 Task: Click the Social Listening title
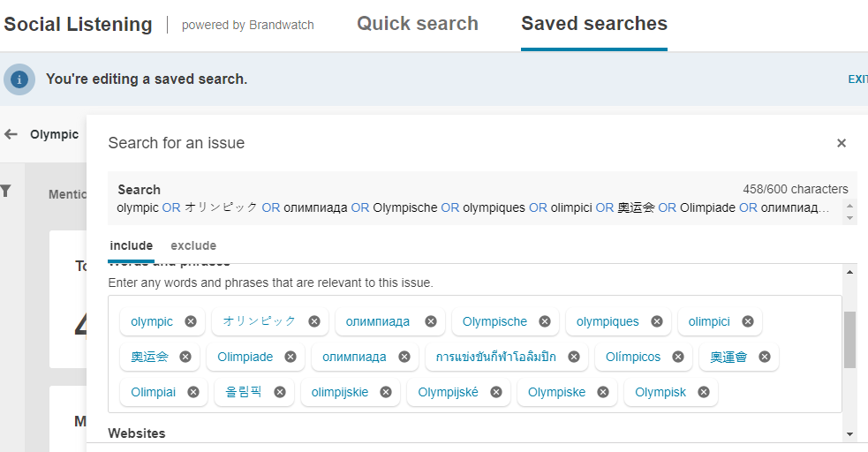point(78,25)
